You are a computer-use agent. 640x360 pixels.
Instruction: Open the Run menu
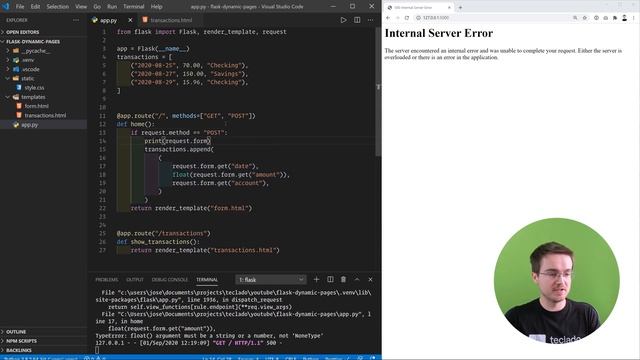coord(112,7)
